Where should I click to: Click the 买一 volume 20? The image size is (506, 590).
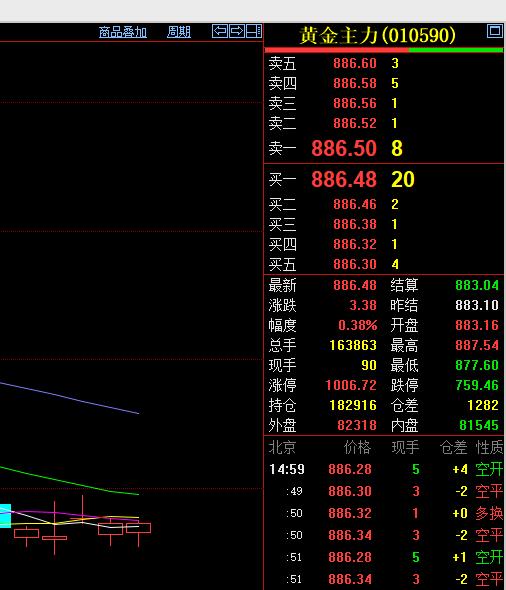[x=403, y=179]
